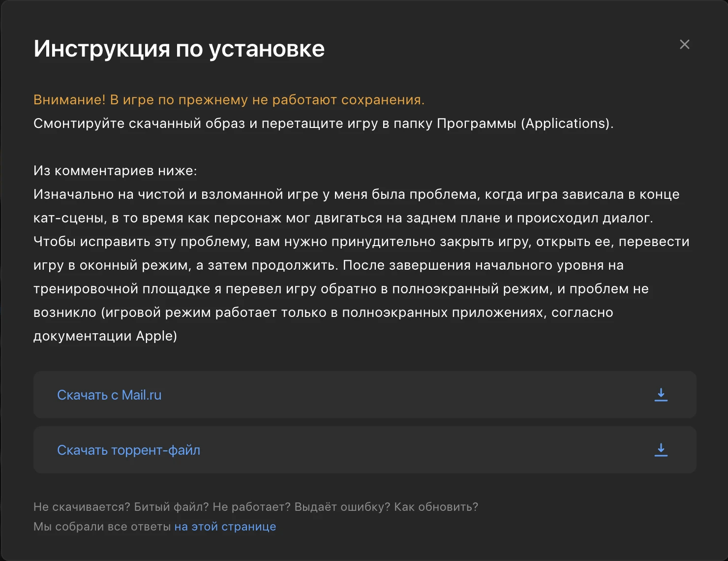Viewport: 728px width, 561px height.
Task: Click the 'Инструкция по установке' heading
Action: [179, 49]
